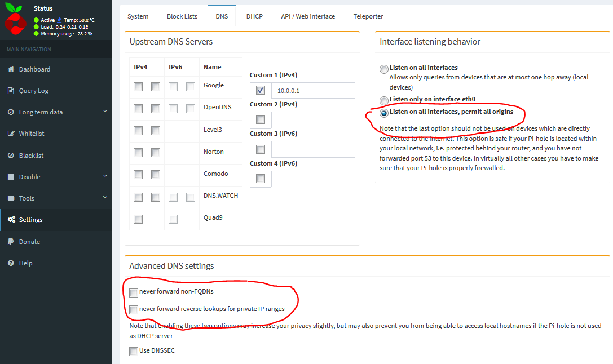Image resolution: width=613 pixels, height=364 pixels.
Task: Click the Tools folder icon
Action: point(11,198)
